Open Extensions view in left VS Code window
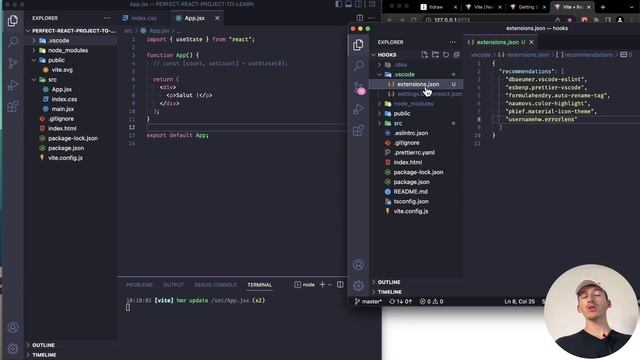This screenshot has height=360, width=640. coord(13,107)
